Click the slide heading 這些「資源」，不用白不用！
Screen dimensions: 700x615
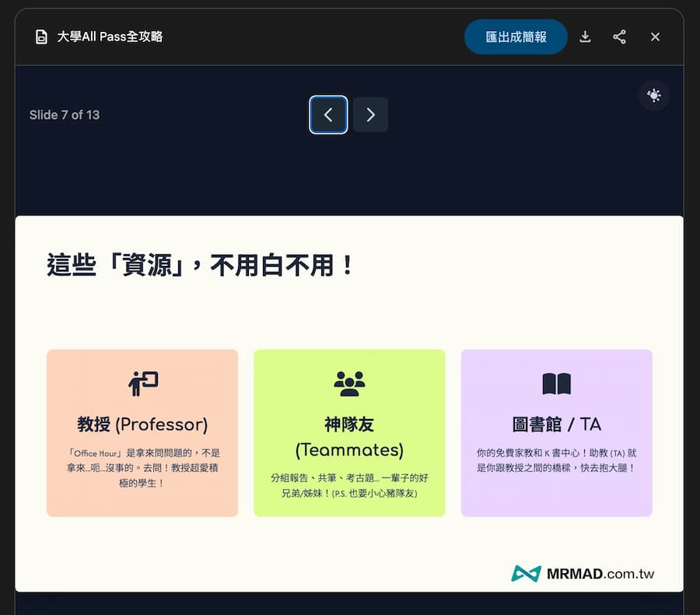coord(198,264)
